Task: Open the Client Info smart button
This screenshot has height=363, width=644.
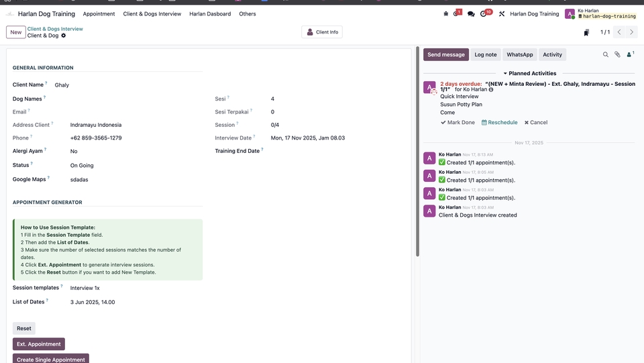Action: [x=322, y=32]
